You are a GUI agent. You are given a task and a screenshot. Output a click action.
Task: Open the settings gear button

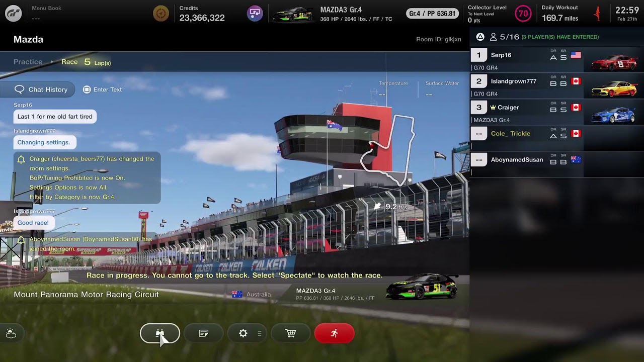tap(243, 333)
